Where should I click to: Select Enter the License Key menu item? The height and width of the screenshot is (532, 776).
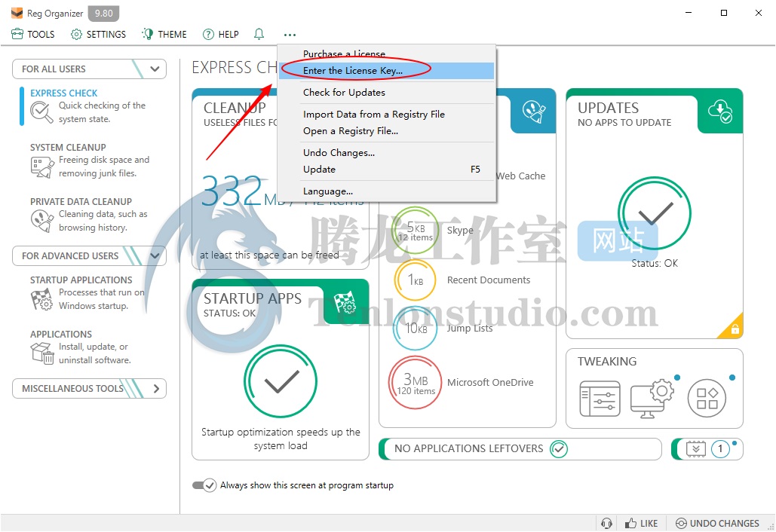coord(353,71)
